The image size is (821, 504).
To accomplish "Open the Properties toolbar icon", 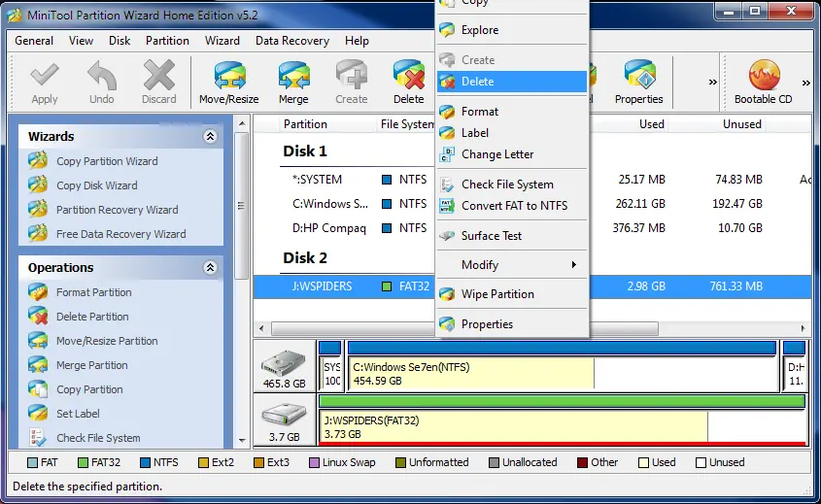I will click(x=639, y=76).
